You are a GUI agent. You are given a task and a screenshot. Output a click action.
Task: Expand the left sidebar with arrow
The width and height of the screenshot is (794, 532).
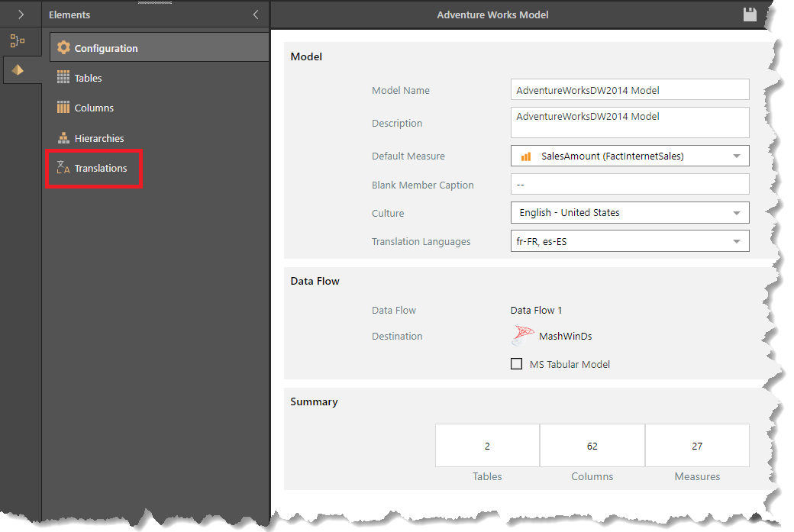coord(21,15)
